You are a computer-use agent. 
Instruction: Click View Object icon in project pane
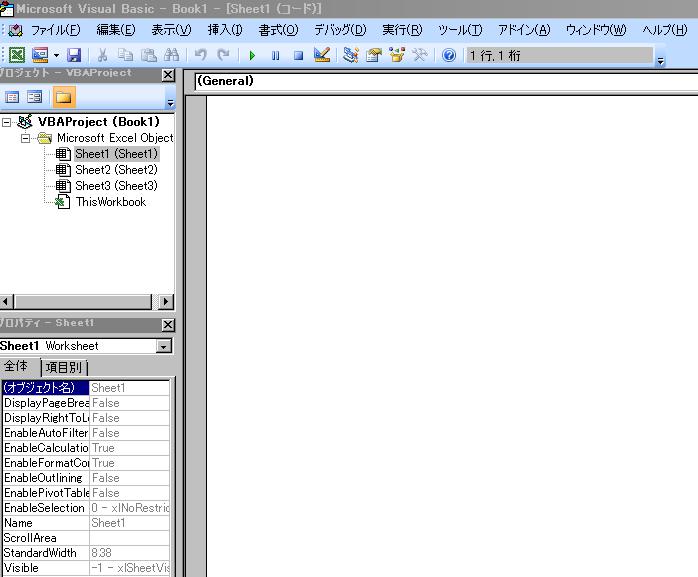point(35,97)
